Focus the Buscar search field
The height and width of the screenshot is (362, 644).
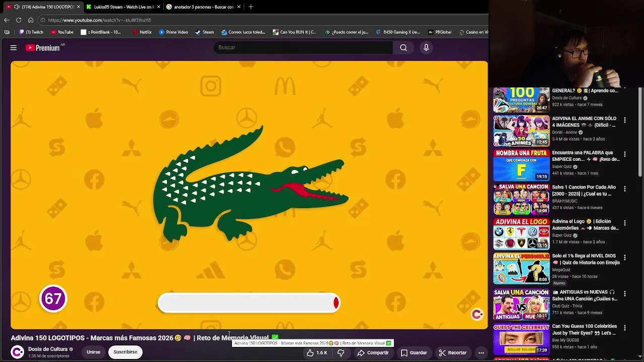[x=303, y=47]
